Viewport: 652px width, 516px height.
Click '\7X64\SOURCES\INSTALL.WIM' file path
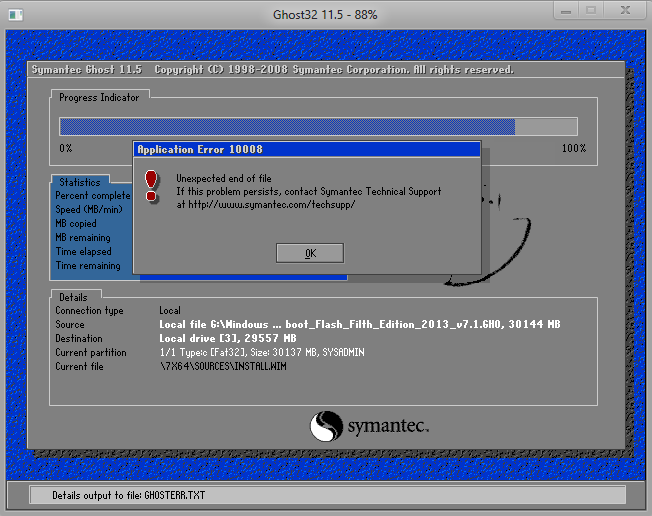(223, 366)
